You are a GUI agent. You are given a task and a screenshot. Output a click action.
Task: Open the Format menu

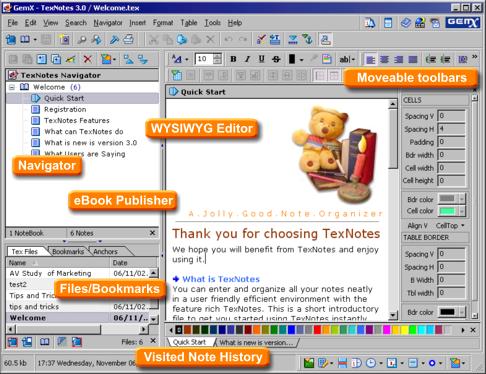coord(163,23)
